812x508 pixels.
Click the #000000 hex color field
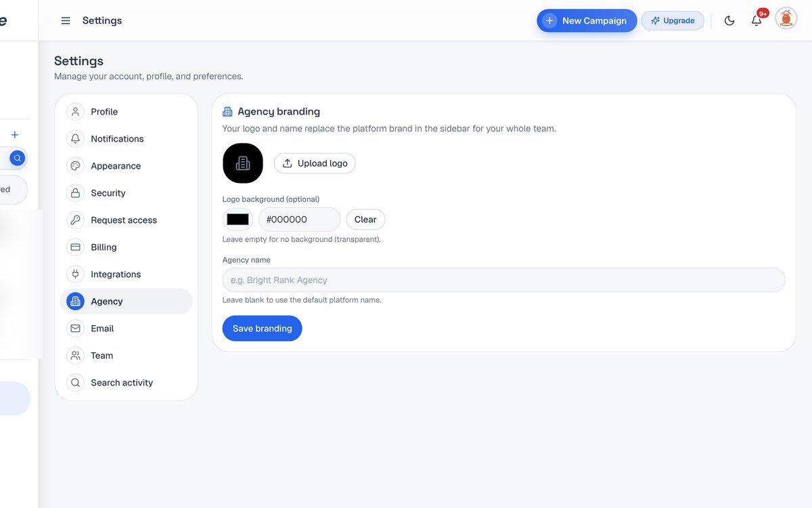click(x=300, y=219)
